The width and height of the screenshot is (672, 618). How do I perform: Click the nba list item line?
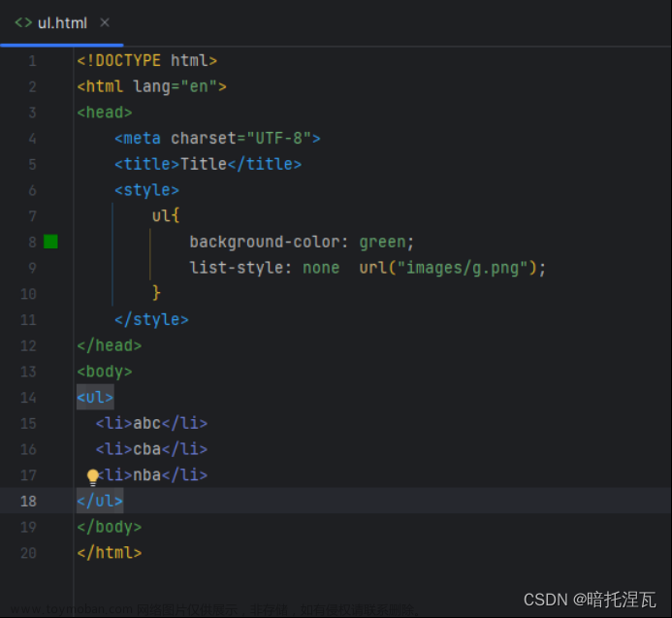tap(151, 474)
